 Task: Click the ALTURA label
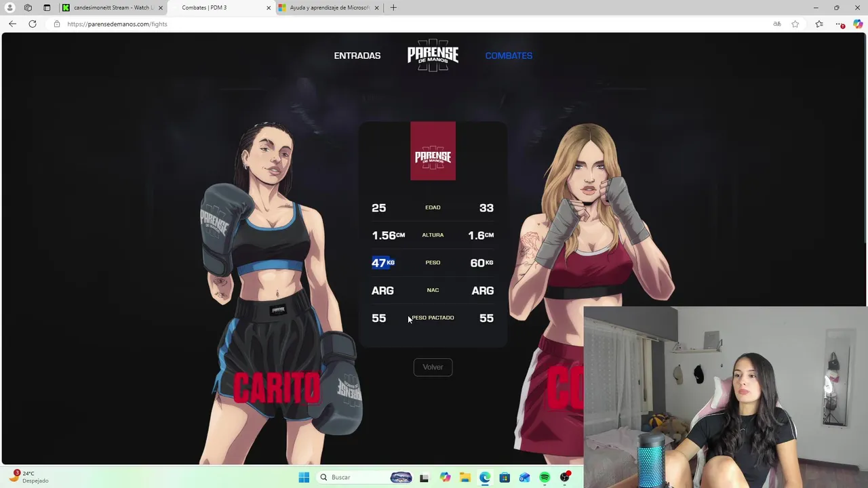coord(433,235)
